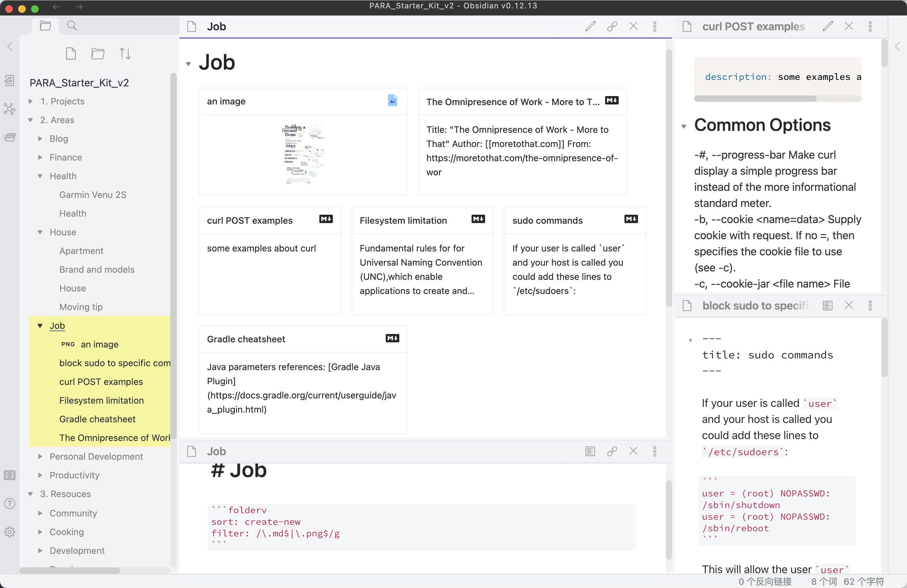Open the graph view from the ribbon
This screenshot has width=907, height=588.
(x=10, y=109)
